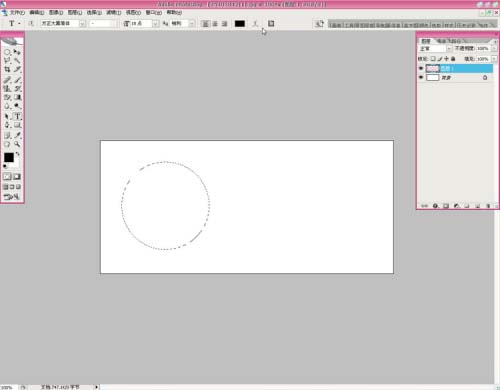This screenshot has height=390, width=500.
Task: Select the Crop tool
Action: click(x=7, y=69)
